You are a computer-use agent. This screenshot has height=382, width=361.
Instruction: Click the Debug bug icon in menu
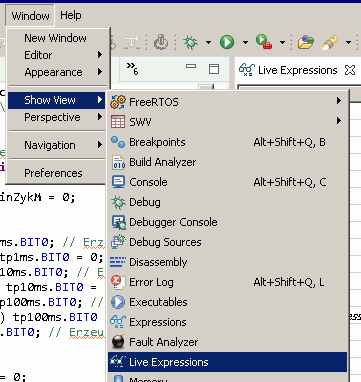coord(118,202)
